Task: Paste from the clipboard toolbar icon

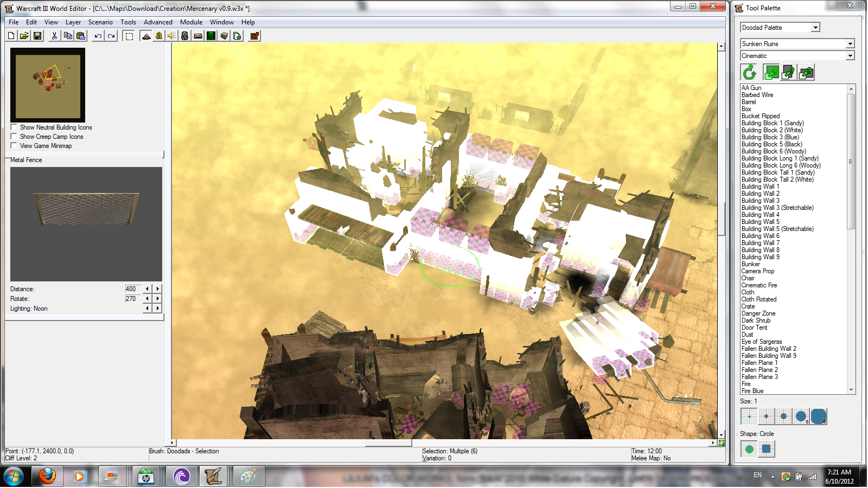Action: click(x=81, y=36)
